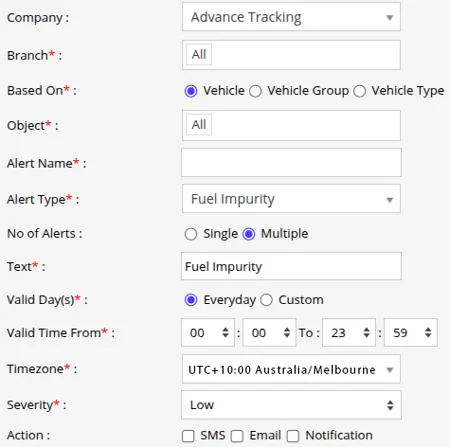Click the Text field containing Fuel Impurity
Image resolution: width=450 pixels, height=447 pixels.
click(291, 266)
